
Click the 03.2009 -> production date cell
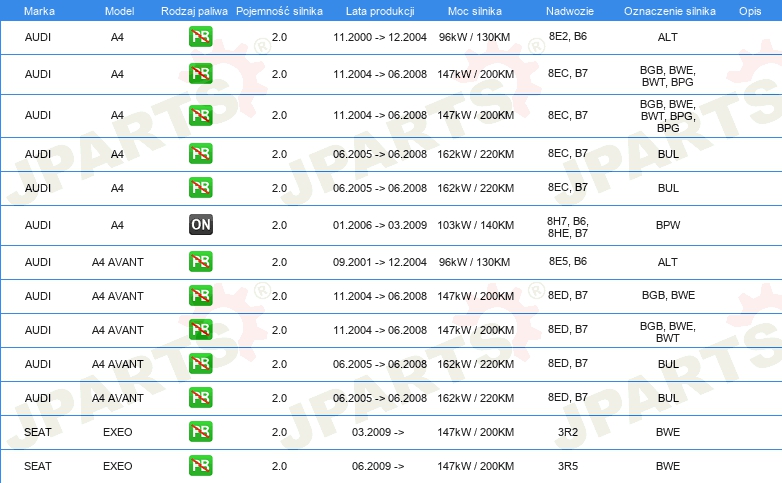click(x=378, y=432)
